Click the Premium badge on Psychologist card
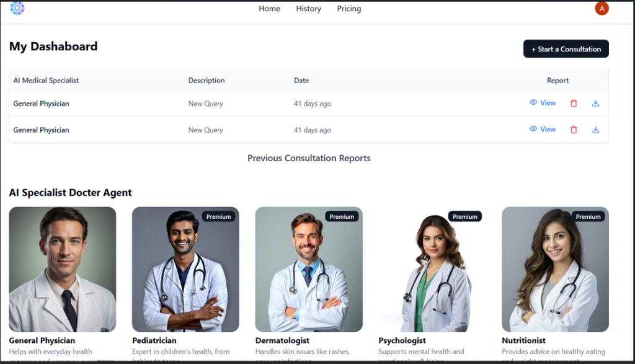The image size is (635, 364). (465, 216)
